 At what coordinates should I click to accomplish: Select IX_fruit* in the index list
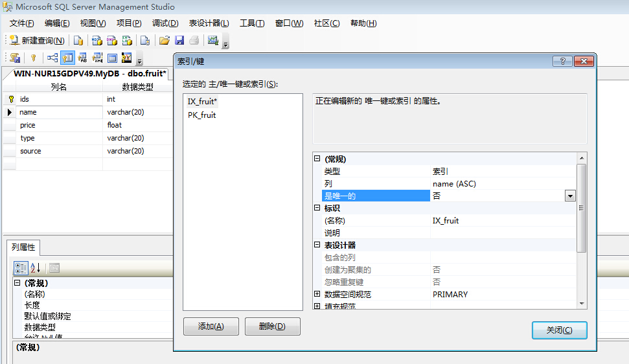(202, 102)
